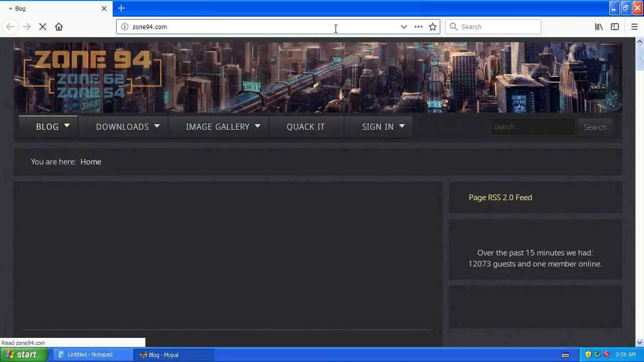Open the browser hamburger menu
This screenshot has width=644, height=362.
click(634, 27)
